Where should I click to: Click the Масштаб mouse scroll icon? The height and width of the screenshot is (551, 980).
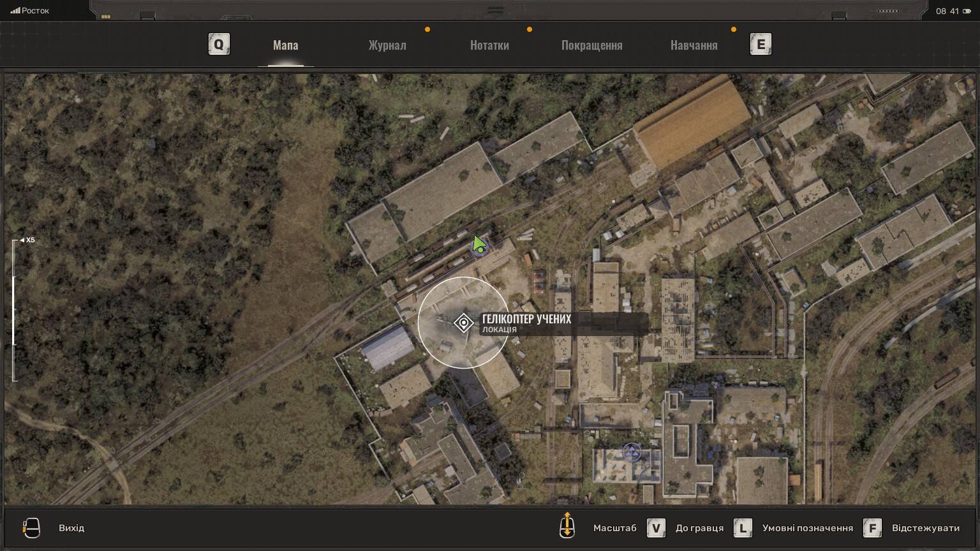pos(567,525)
